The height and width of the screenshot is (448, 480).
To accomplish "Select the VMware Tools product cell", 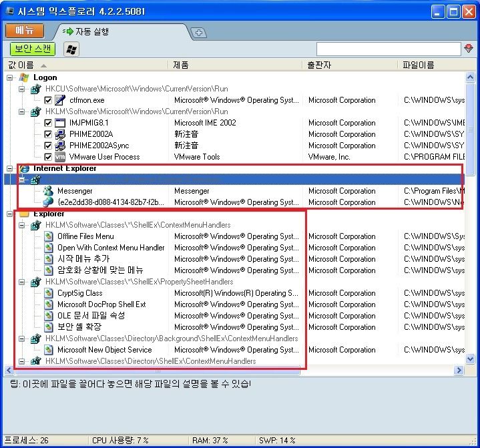I will (x=197, y=157).
